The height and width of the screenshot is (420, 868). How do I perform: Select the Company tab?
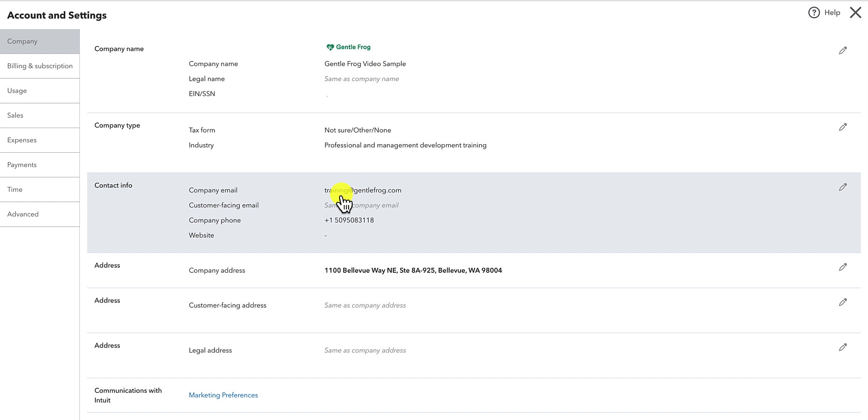pos(40,41)
